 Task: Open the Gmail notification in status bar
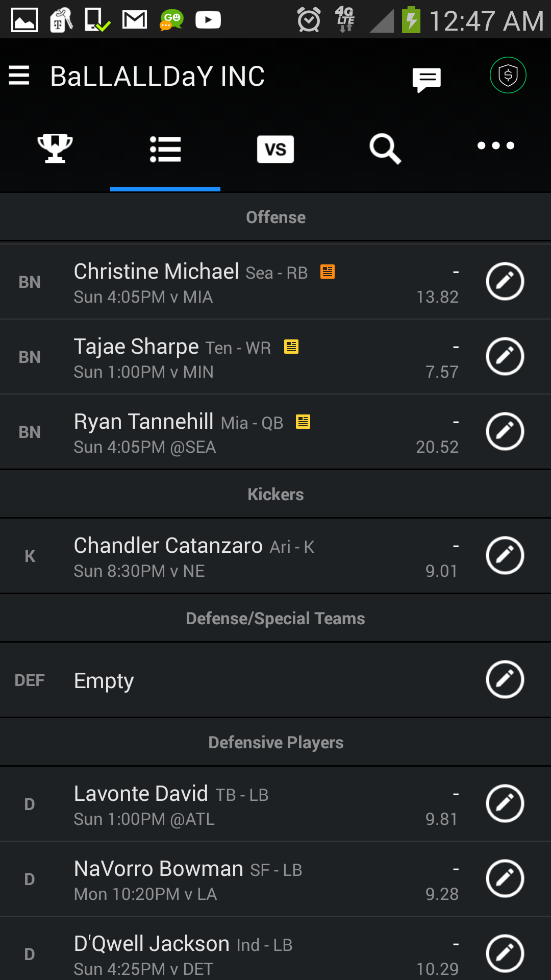click(135, 20)
